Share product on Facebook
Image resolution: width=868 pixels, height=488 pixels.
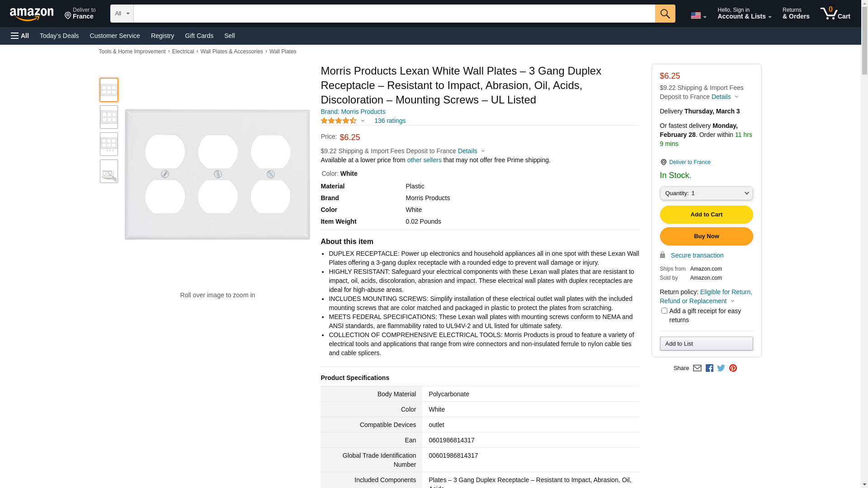click(x=709, y=368)
